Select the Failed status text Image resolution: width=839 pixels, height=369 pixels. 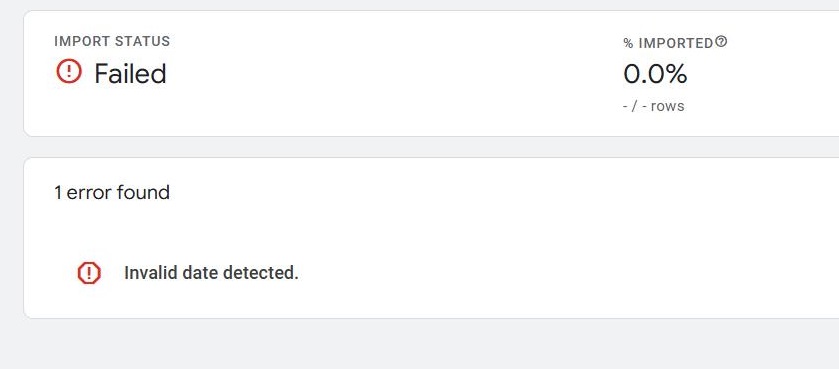pyautogui.click(x=130, y=73)
